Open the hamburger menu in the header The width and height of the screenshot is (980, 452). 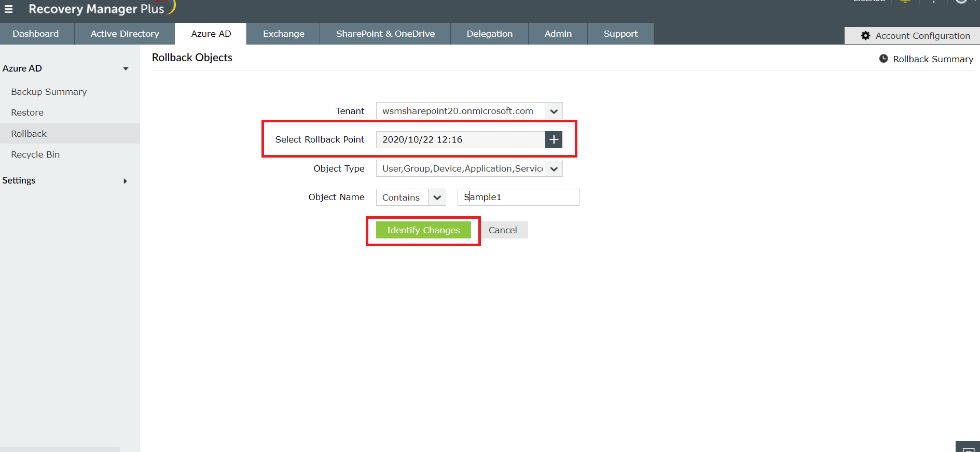click(x=8, y=9)
